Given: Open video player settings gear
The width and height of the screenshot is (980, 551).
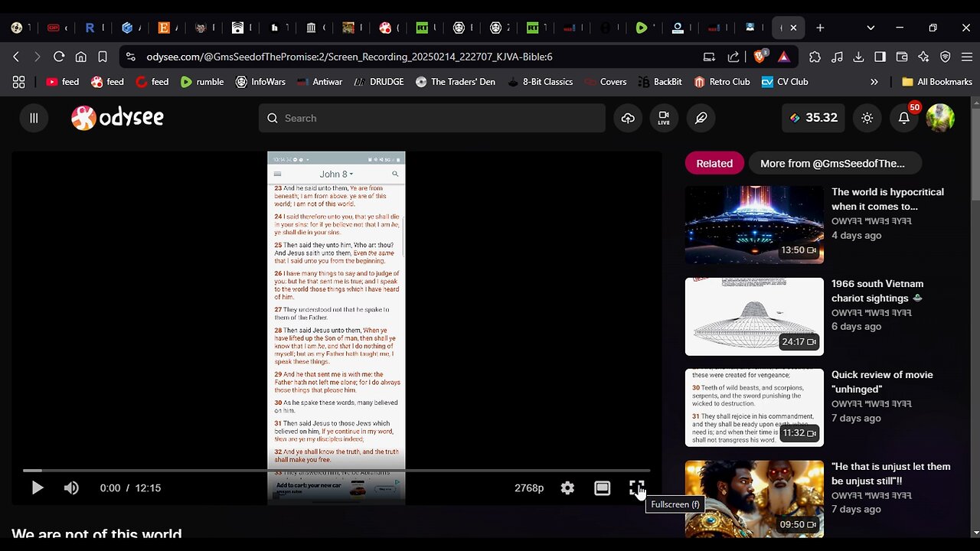Looking at the screenshot, I should pos(567,488).
